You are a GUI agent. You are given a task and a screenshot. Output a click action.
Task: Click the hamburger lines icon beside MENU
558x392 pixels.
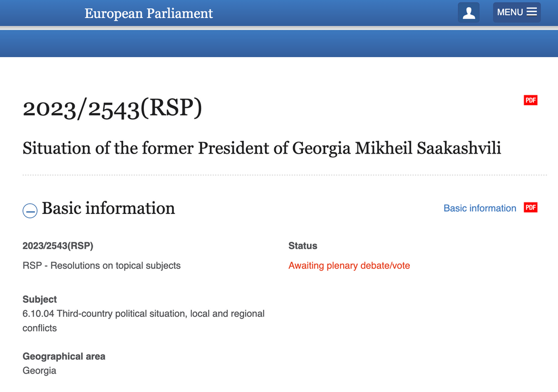pos(532,12)
